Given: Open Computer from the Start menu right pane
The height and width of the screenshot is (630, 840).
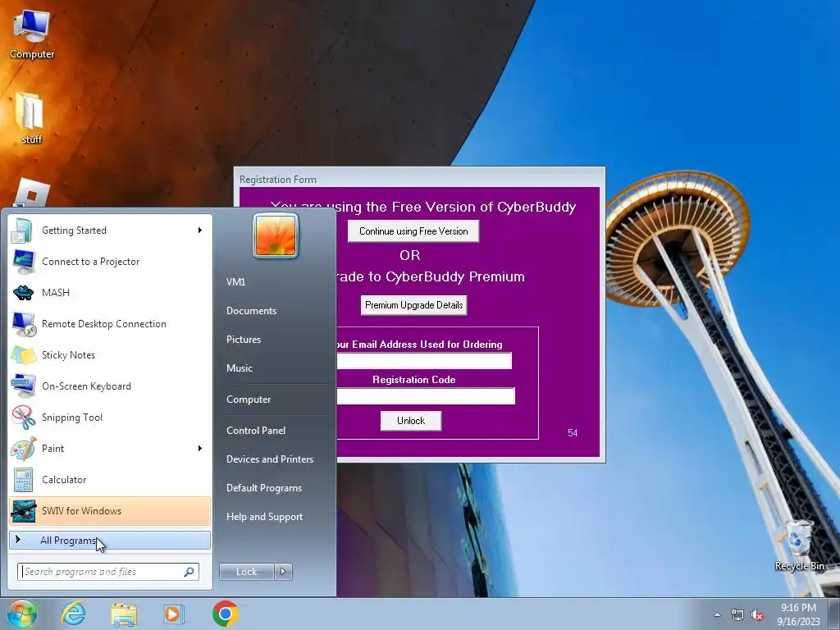Looking at the screenshot, I should click(x=249, y=399).
